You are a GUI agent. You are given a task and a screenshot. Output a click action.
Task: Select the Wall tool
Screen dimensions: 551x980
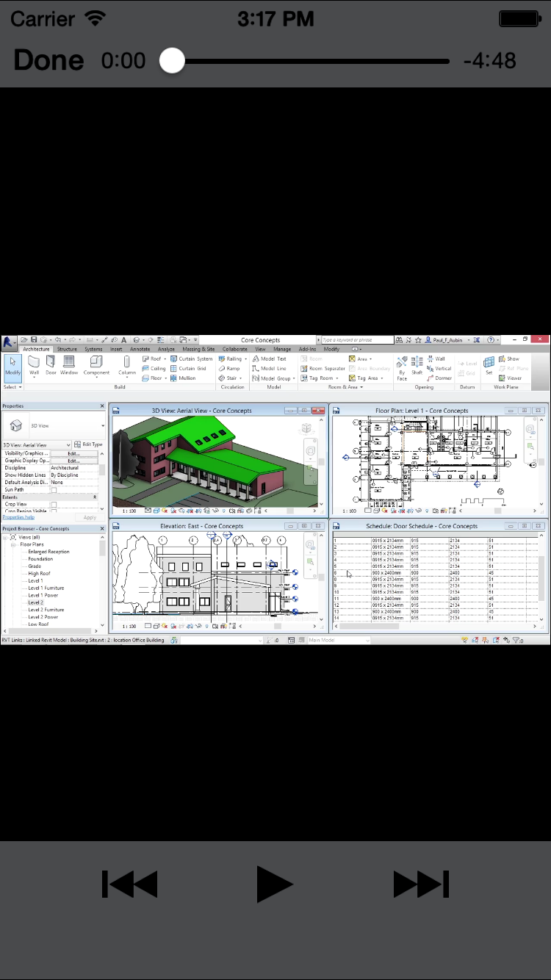[34, 366]
